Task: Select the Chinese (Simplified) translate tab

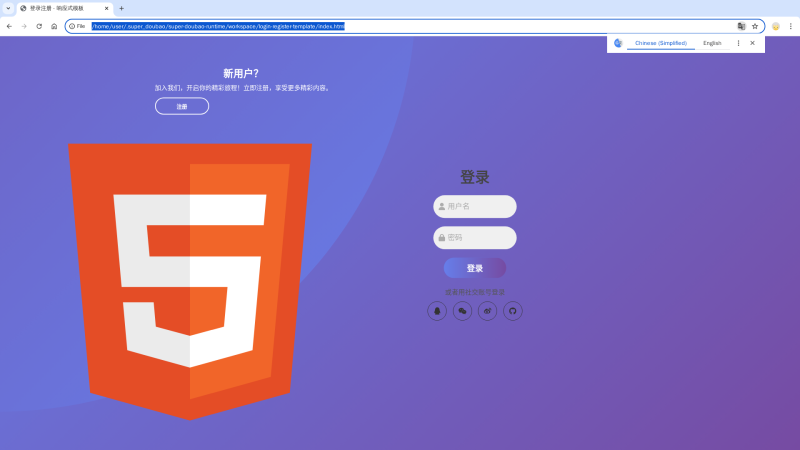Action: click(x=661, y=43)
